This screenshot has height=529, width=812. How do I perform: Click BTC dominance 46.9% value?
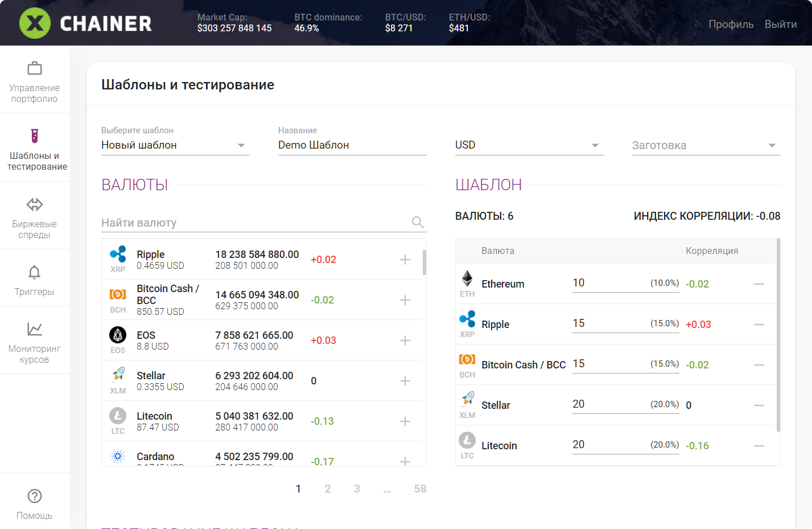[307, 28]
